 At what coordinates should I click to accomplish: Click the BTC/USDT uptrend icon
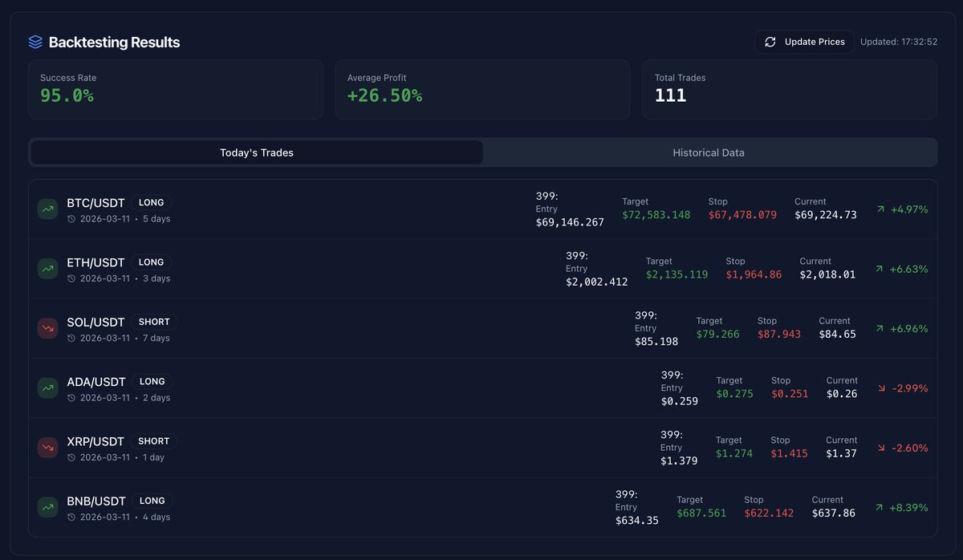pos(48,209)
